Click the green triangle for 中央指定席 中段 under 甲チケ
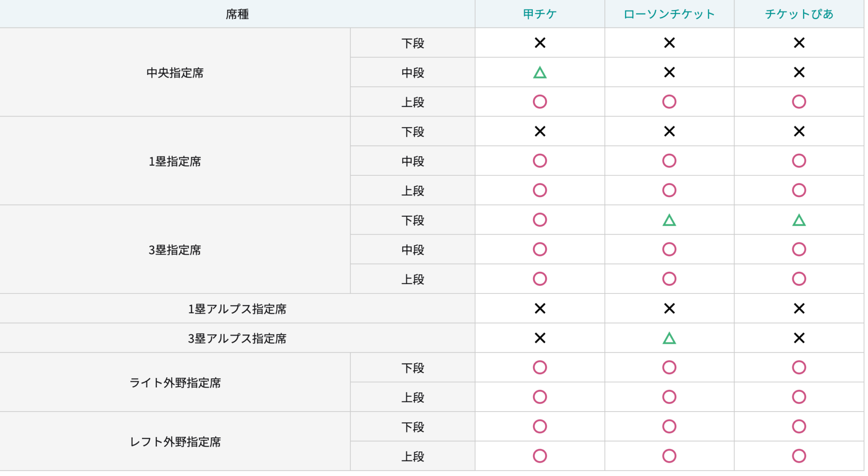Viewport: 868px width, 476px height. pos(540,73)
